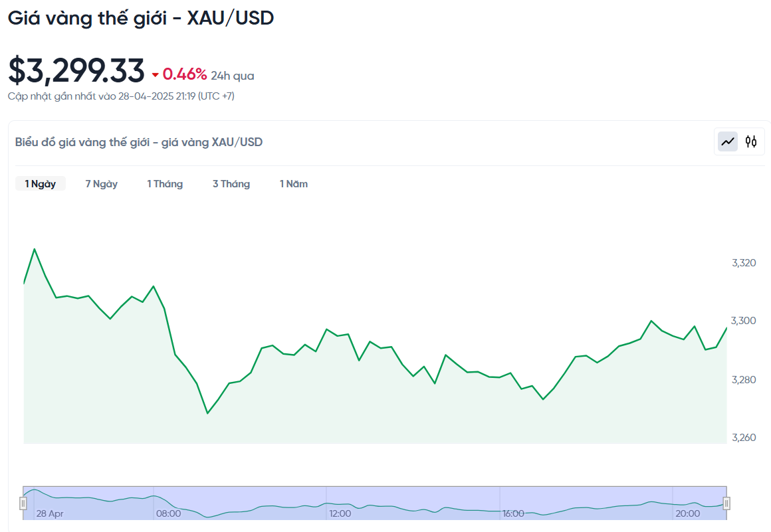The height and width of the screenshot is (532, 771).
Task: Click the red down arrow beside 0.46%
Action: point(156,75)
